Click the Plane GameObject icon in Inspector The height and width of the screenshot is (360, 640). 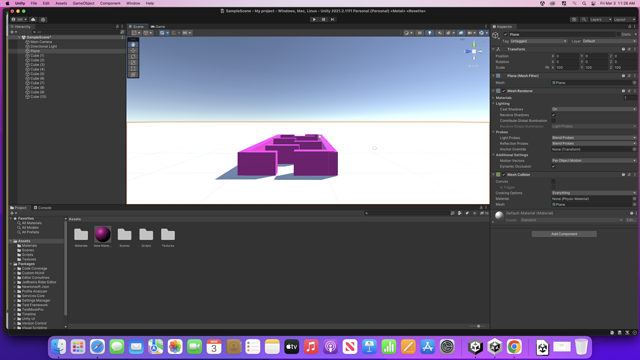[x=496, y=35]
